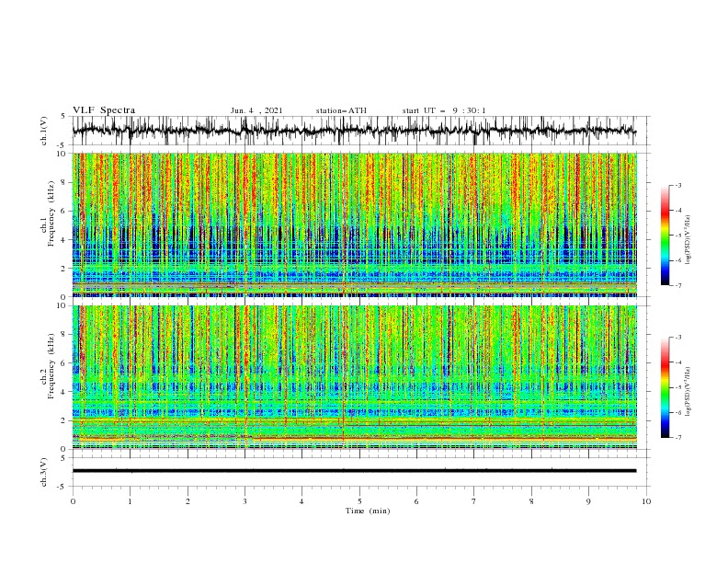This screenshot has width=728, height=563.
Task: Click the "-7" label on upper color bar
Action: [678, 285]
